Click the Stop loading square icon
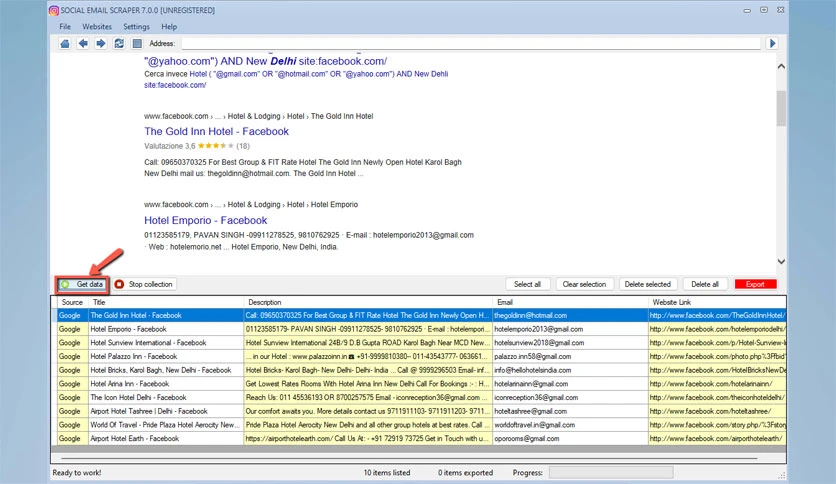The width and height of the screenshot is (836, 484). click(137, 44)
